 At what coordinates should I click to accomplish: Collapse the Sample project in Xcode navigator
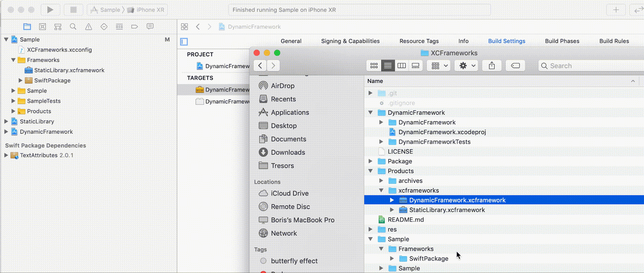click(6, 39)
